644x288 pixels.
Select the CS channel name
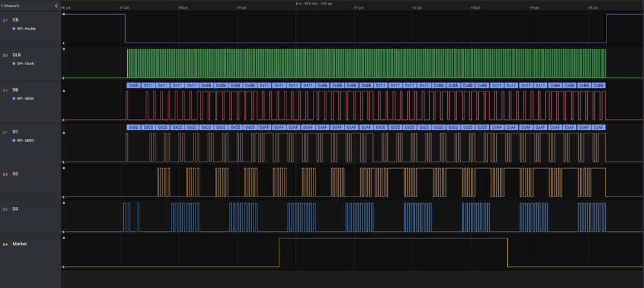15,20
